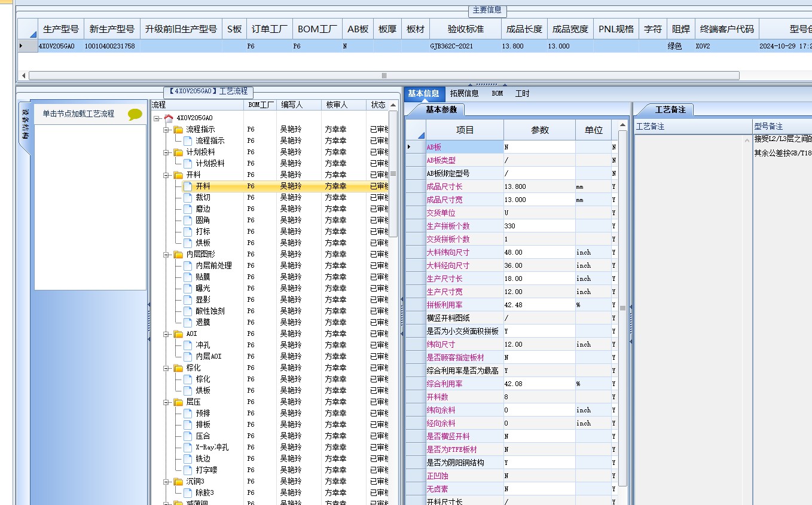812x505 pixels.
Task: Collapse the AOI folder node
Action: 166,334
